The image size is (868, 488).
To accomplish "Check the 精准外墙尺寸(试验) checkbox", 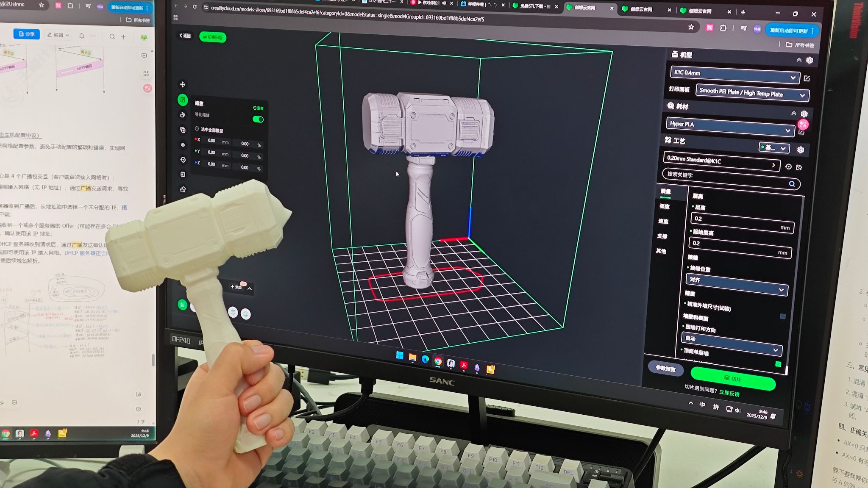I will click(x=783, y=316).
